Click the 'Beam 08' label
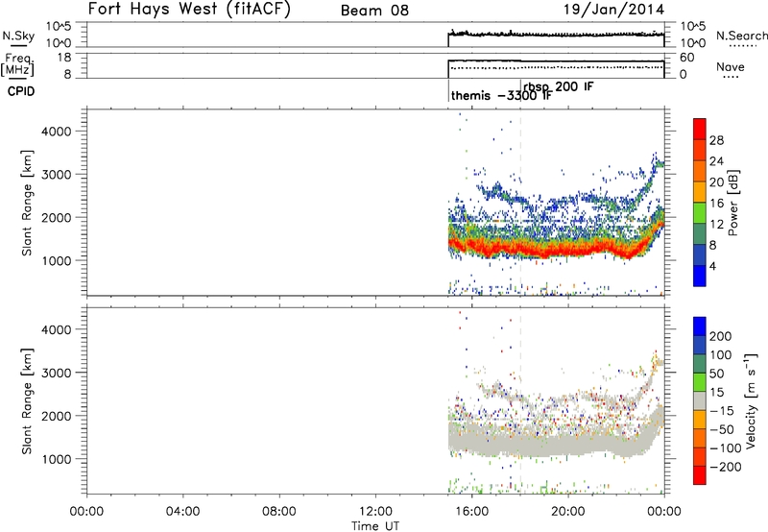768x532 pixels. (374, 11)
